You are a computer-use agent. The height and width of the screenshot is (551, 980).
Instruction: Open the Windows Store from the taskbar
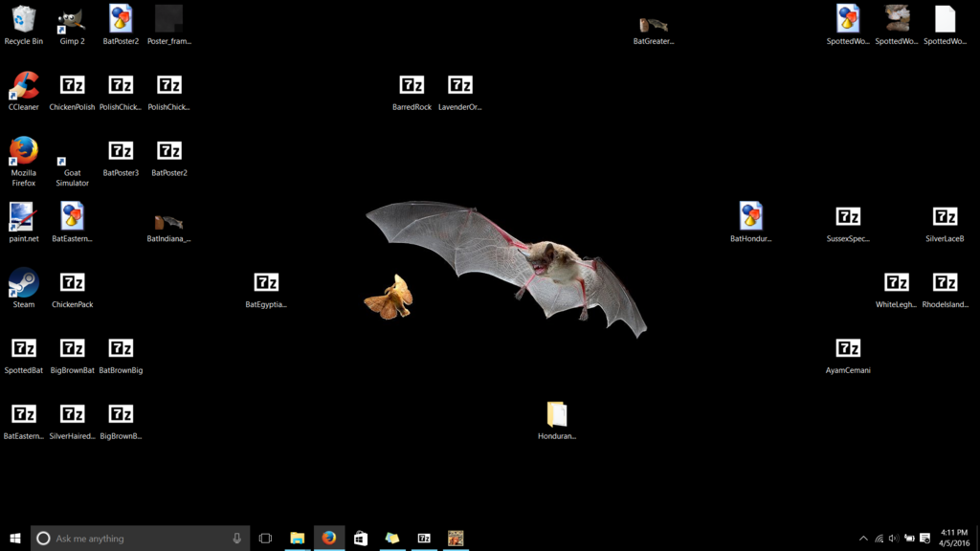point(360,538)
